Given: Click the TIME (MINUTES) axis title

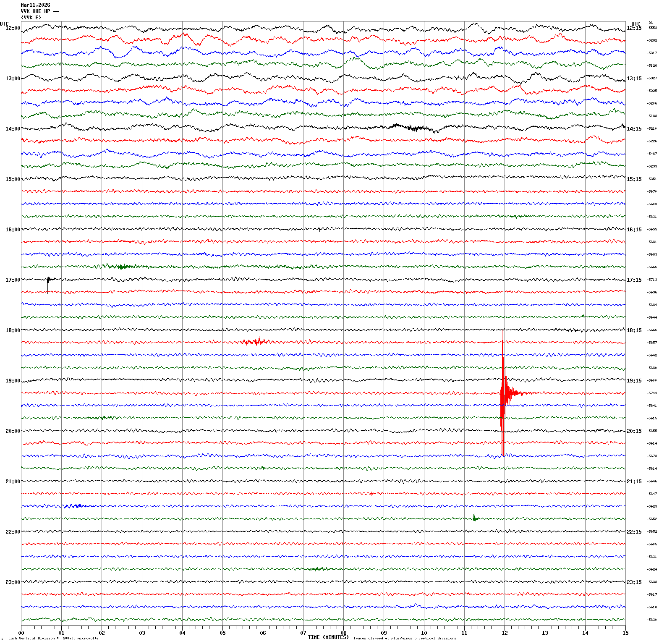Looking at the screenshot, I should [328, 637].
